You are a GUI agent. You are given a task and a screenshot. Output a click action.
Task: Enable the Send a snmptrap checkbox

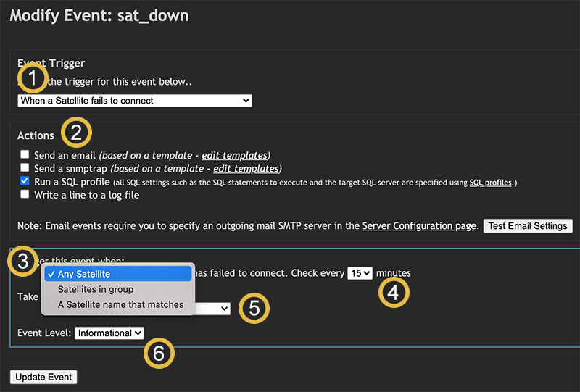click(25, 167)
